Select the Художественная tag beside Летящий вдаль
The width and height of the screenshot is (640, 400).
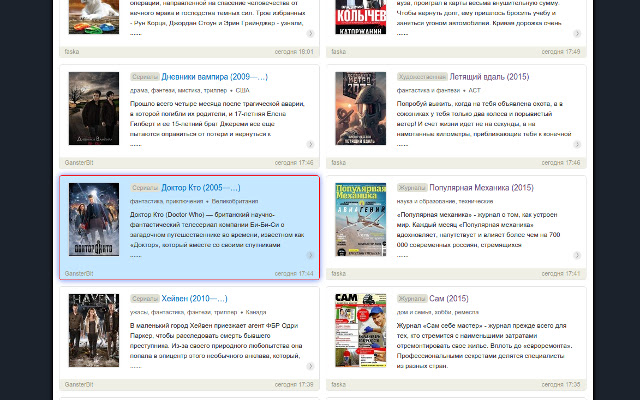pyautogui.click(x=422, y=77)
